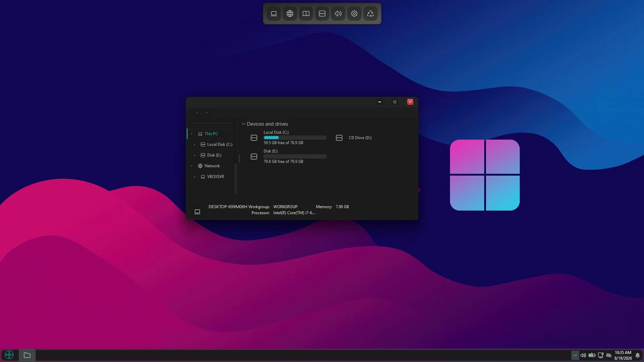Open the Recycle Bin dock icon

click(x=370, y=14)
